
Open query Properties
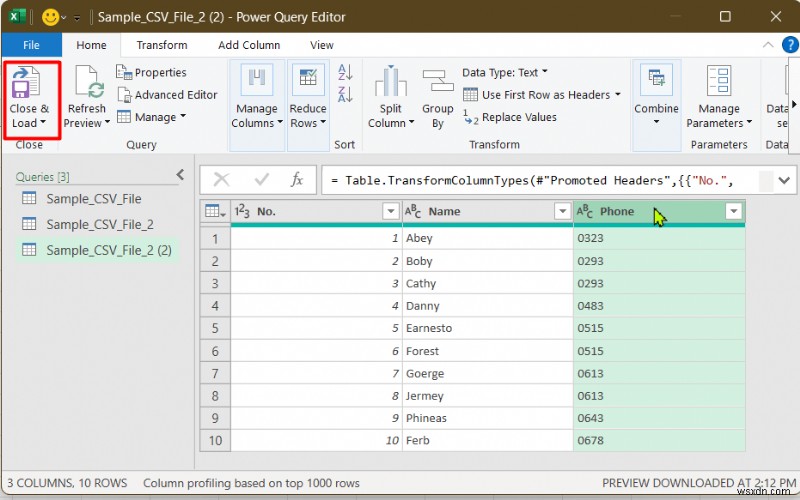coord(152,72)
